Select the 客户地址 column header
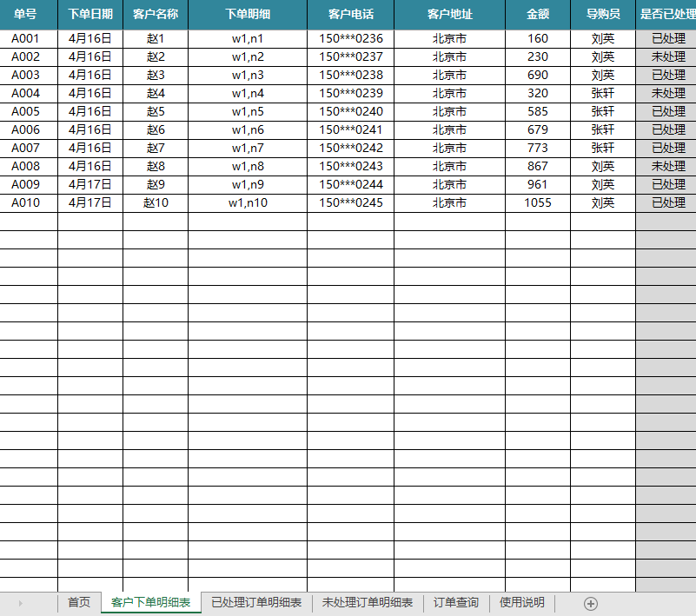The height and width of the screenshot is (616, 696). tap(449, 14)
